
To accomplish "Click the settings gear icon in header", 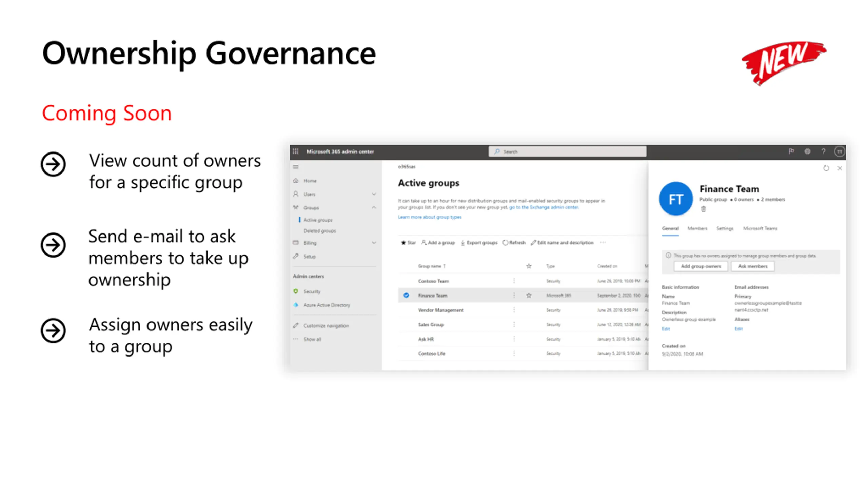I will point(807,151).
